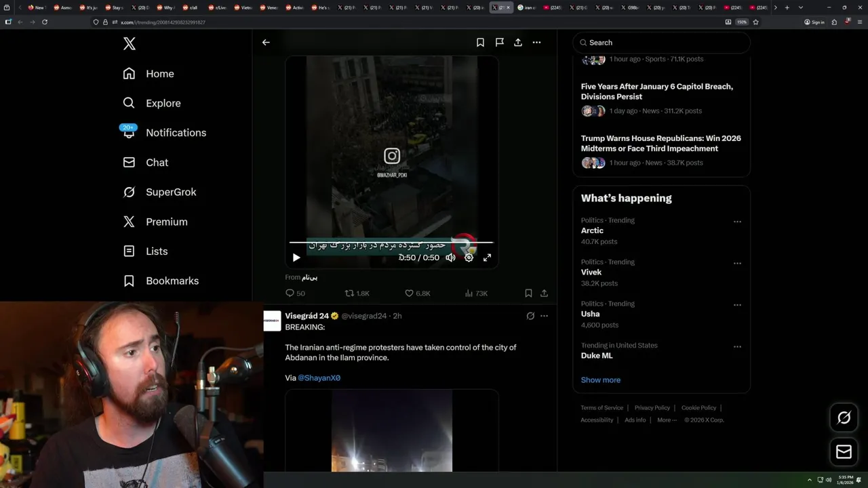The height and width of the screenshot is (488, 868).
Task: Open the floating messages envelope button
Action: pos(844,451)
